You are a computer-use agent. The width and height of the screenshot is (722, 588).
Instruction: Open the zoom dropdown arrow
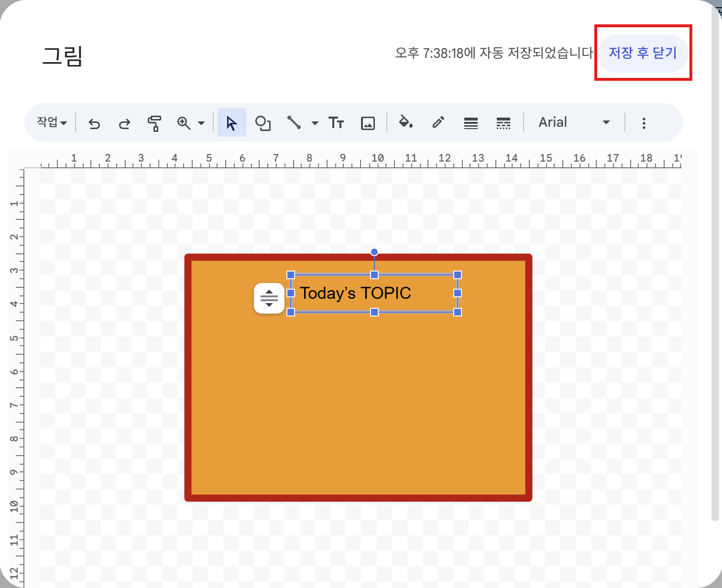[x=201, y=123]
